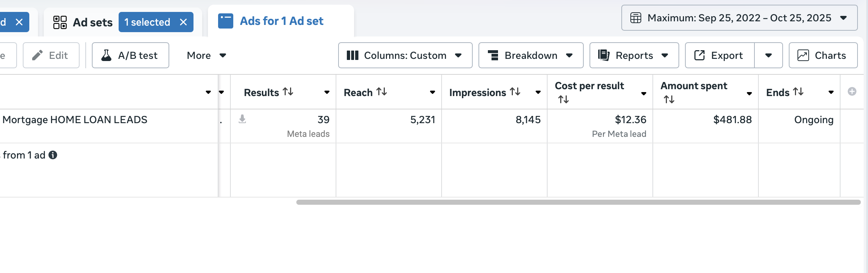
Task: Open the date range selector dropdown
Action: point(739,18)
